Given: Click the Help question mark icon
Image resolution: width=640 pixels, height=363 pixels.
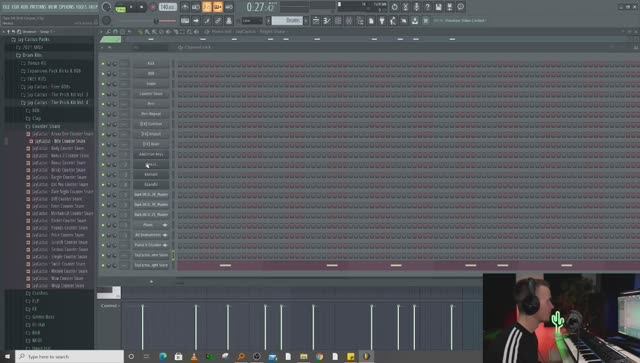Looking at the screenshot, I should click(x=427, y=7).
